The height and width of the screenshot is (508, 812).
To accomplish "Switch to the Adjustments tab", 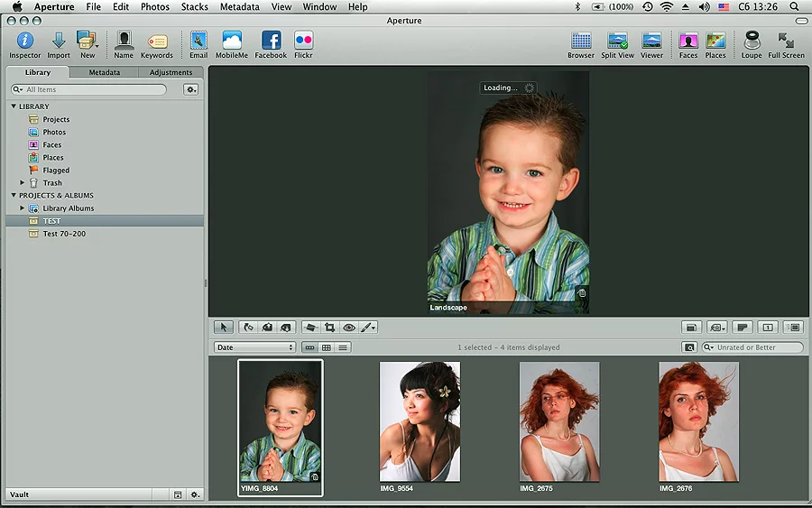I will pyautogui.click(x=171, y=72).
